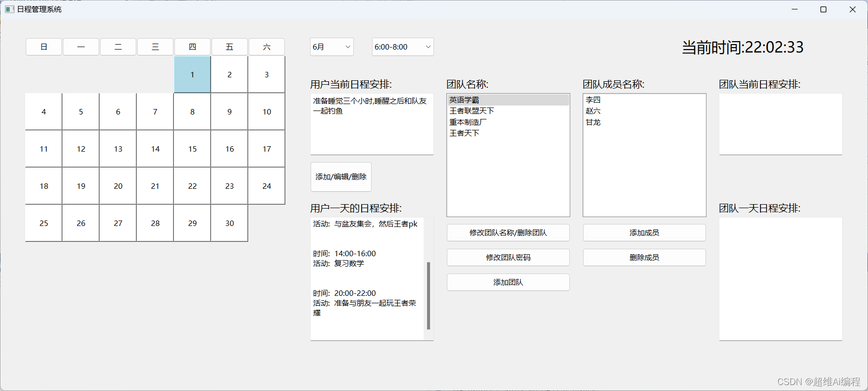Click the 四 weekday header
The image size is (868, 391).
[192, 47]
